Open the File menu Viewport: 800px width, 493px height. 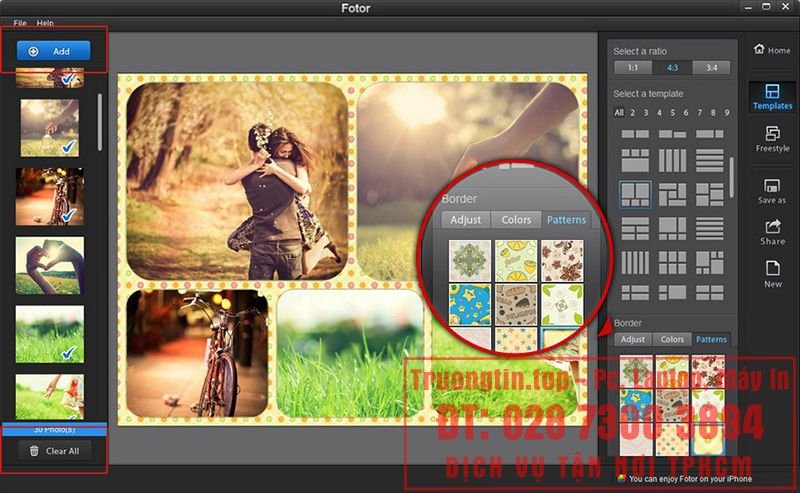20,22
